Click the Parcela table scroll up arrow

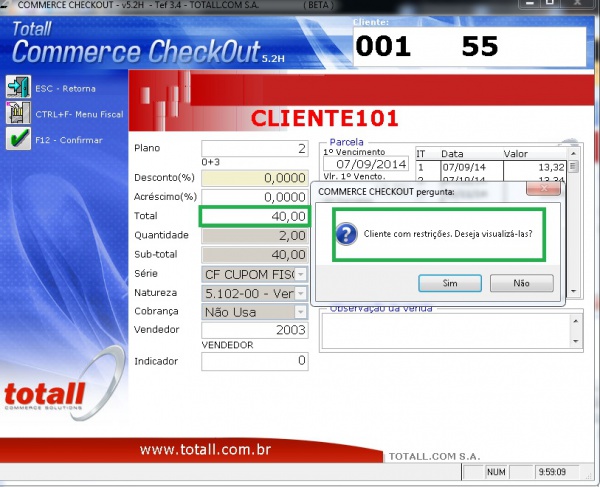[x=573, y=153]
